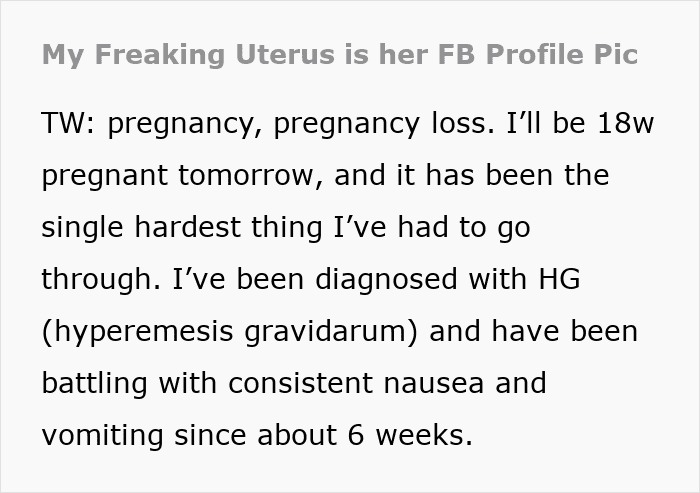
Task: Click the word "vomiting"
Action: pyautogui.click(x=102, y=436)
